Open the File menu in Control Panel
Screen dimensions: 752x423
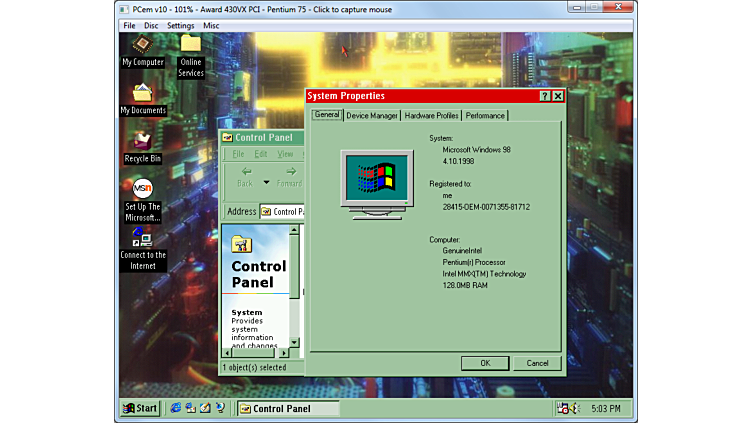coord(238,154)
